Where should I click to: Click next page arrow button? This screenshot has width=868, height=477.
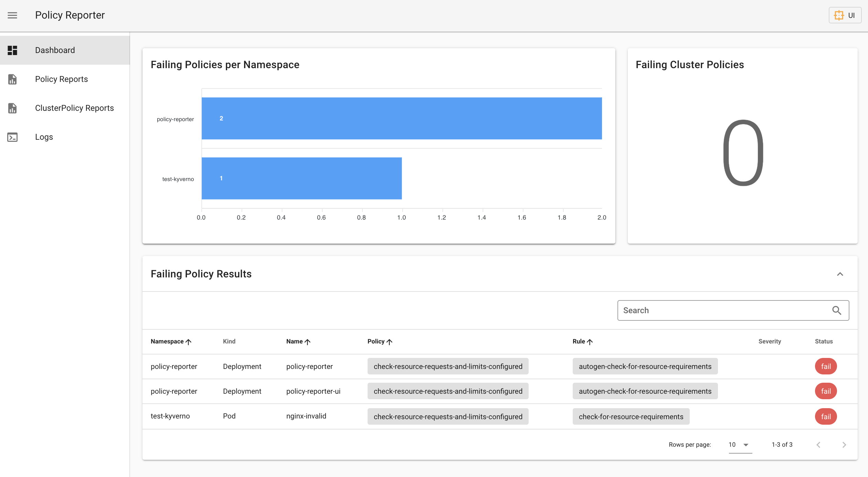pyautogui.click(x=845, y=445)
